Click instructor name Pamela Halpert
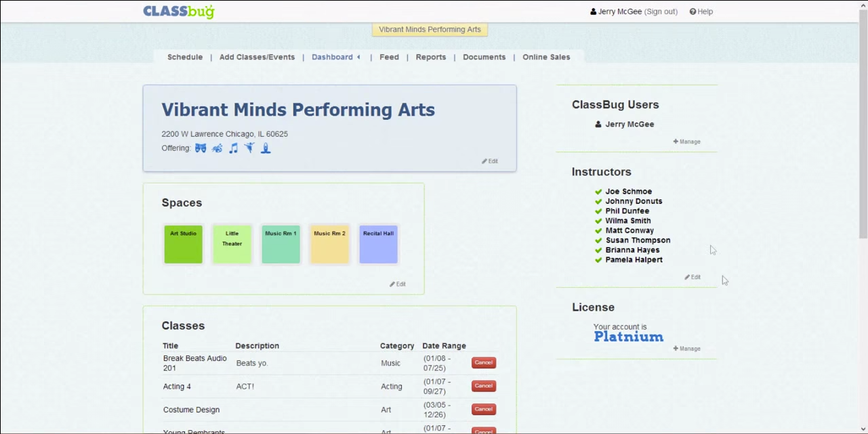 pos(634,260)
